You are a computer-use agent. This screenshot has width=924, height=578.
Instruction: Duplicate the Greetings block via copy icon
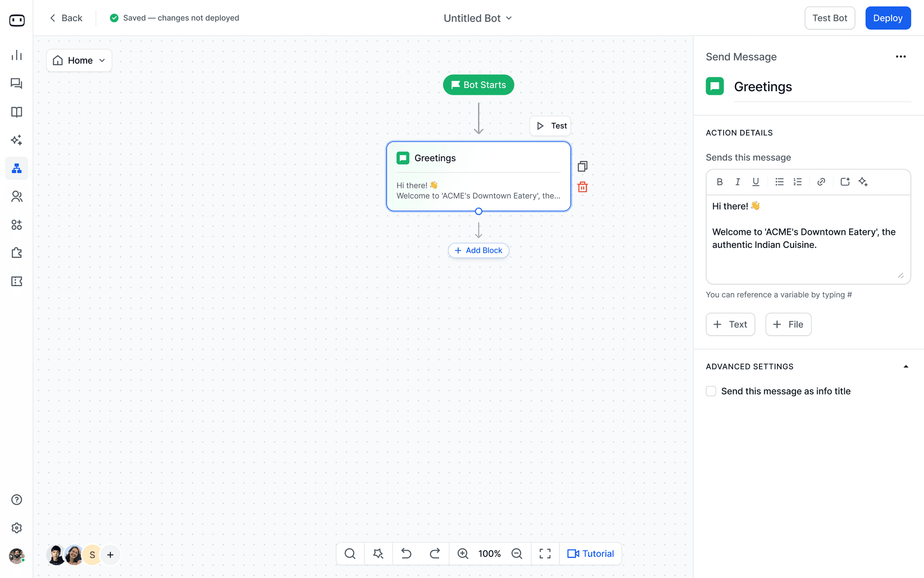582,166
